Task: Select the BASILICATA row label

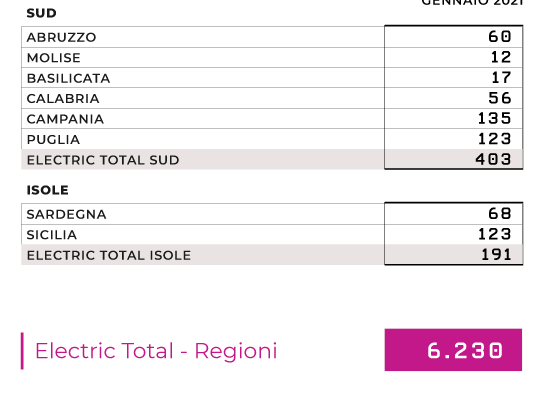Action: click(x=68, y=78)
